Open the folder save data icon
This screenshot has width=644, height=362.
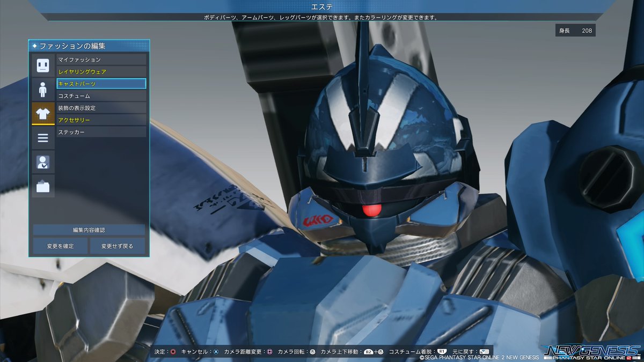pyautogui.click(x=43, y=186)
